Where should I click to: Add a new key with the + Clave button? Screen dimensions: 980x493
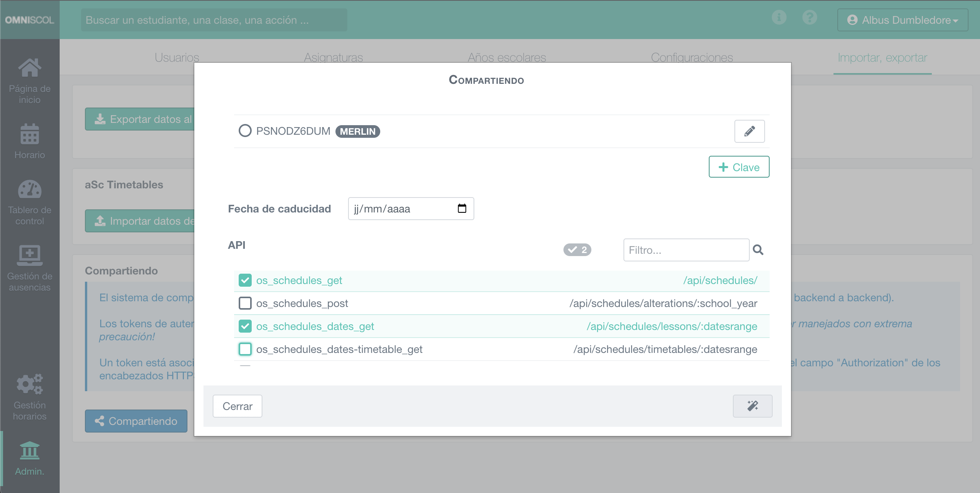(x=738, y=167)
